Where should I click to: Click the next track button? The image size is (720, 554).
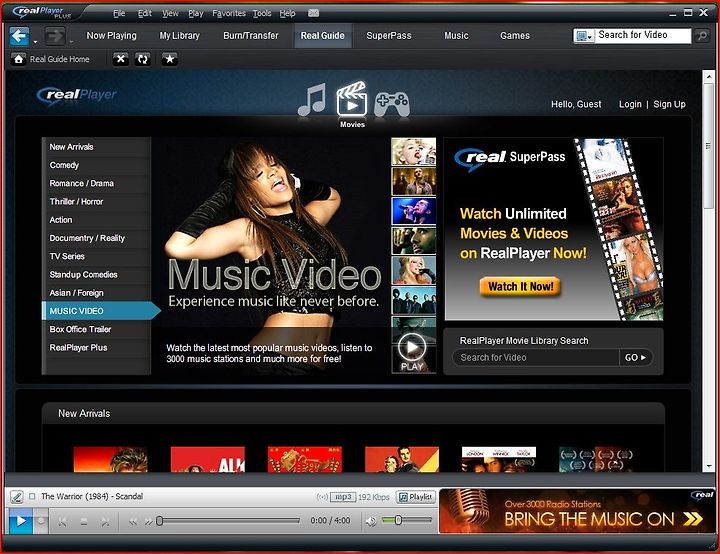pos(105,521)
